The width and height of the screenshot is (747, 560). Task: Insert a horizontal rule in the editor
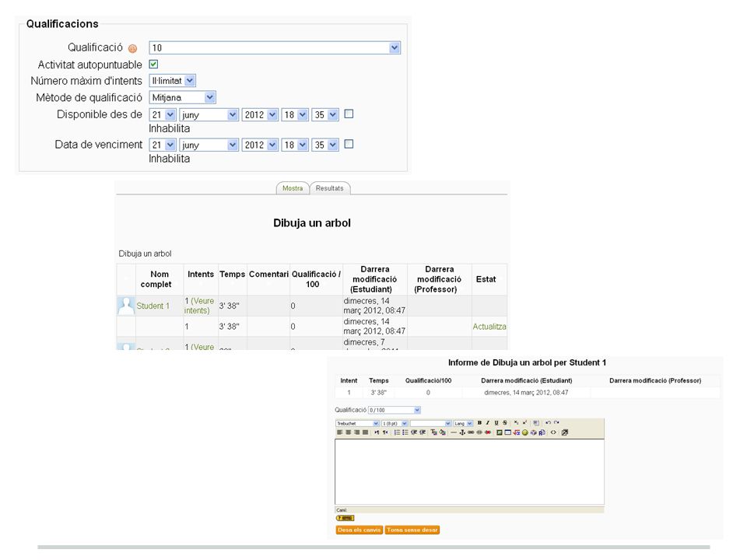(454, 432)
